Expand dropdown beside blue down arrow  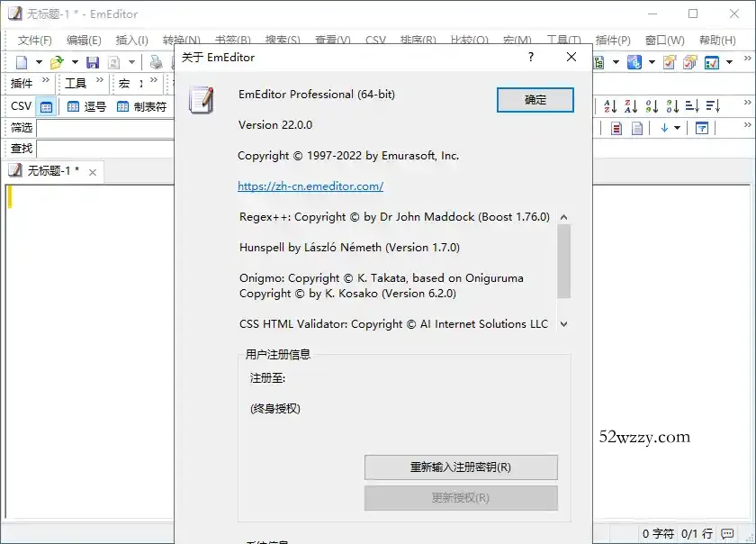(x=678, y=128)
